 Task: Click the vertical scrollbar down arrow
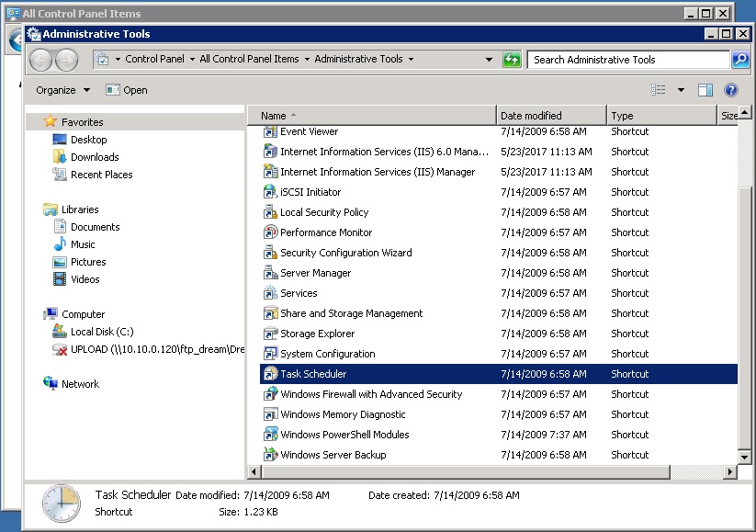point(744,457)
